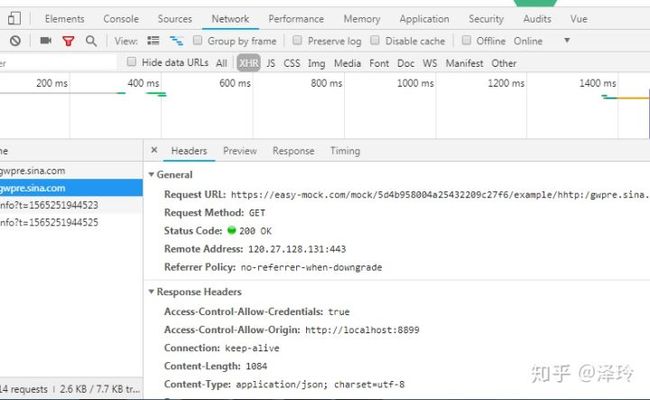
Task: Enable Group by frame checkbox
Action: [x=197, y=40]
